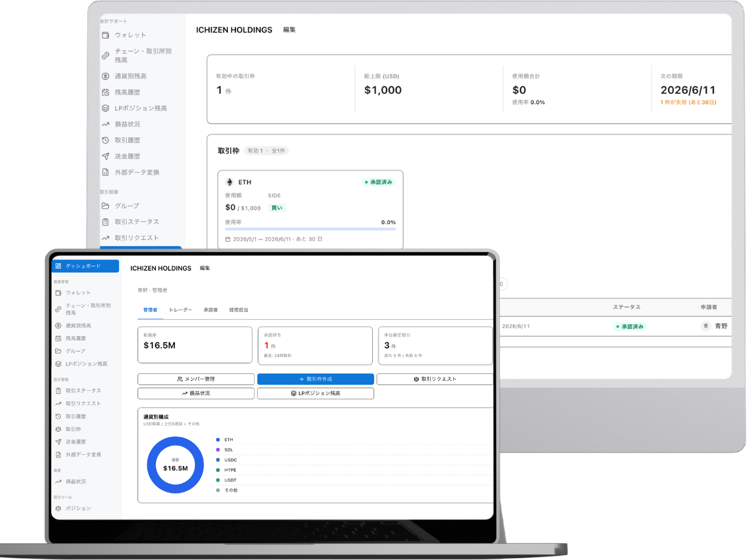Open 承認待ち 1件 card
This screenshot has width=747, height=560.
[x=315, y=345]
